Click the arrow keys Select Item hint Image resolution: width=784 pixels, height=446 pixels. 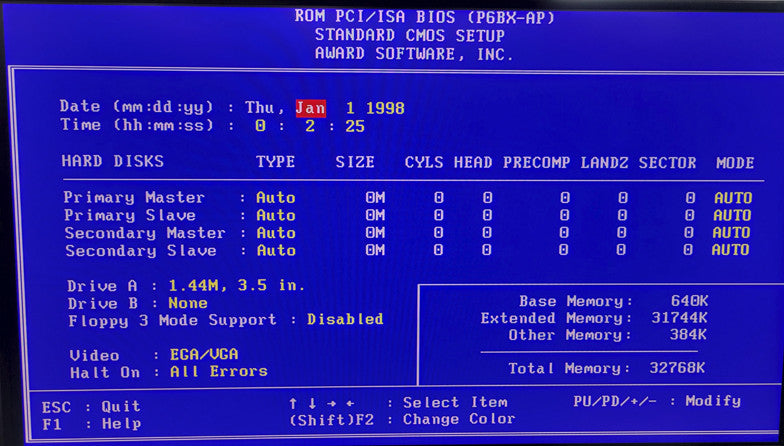(x=398, y=402)
